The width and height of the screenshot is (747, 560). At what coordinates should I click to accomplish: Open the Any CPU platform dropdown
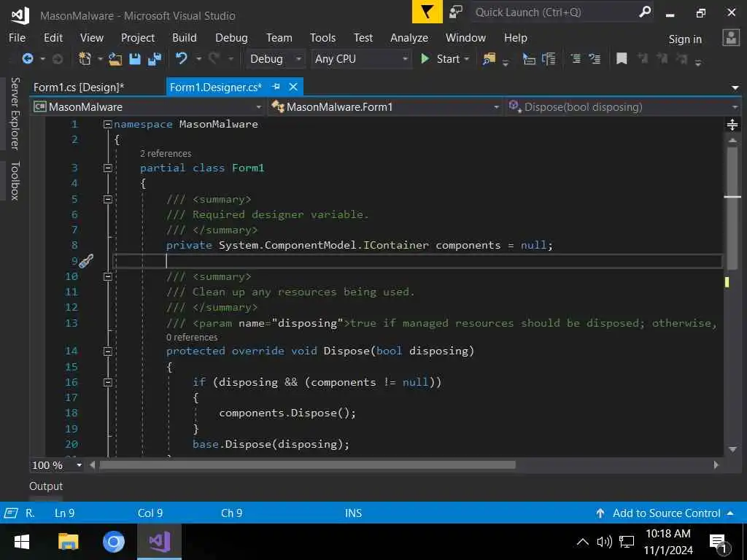coord(361,58)
